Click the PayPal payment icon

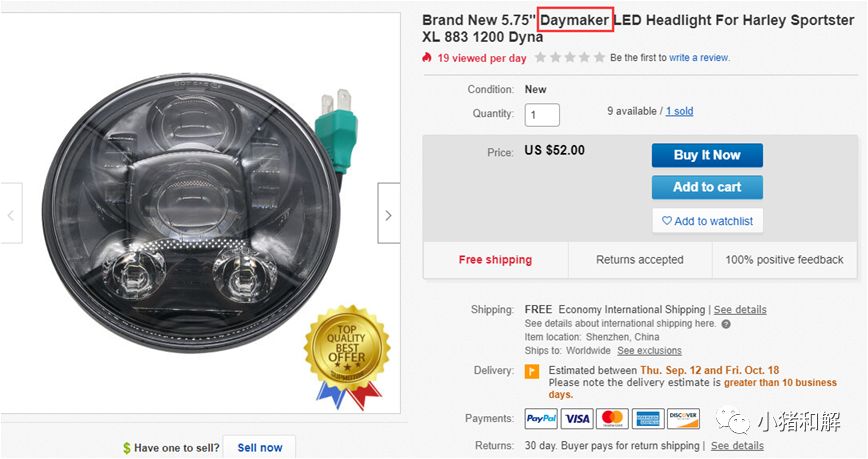click(540, 418)
